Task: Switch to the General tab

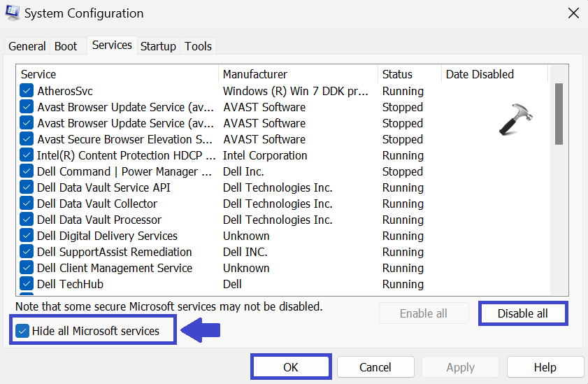Action: point(27,46)
